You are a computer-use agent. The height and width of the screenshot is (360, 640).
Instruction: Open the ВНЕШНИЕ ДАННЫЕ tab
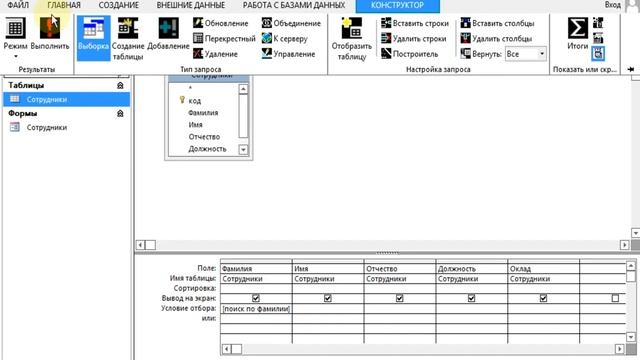point(191,5)
